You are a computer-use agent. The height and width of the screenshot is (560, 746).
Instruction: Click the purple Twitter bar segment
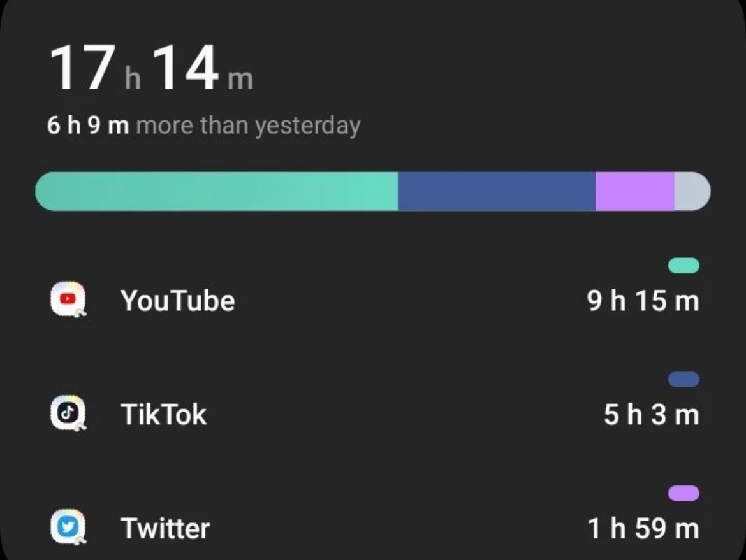(x=634, y=191)
